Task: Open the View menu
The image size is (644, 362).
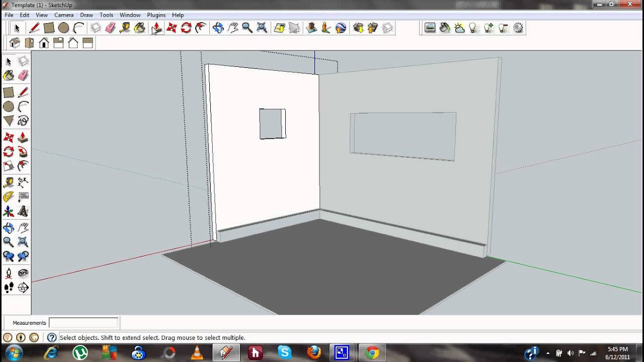Action: pos(42,15)
